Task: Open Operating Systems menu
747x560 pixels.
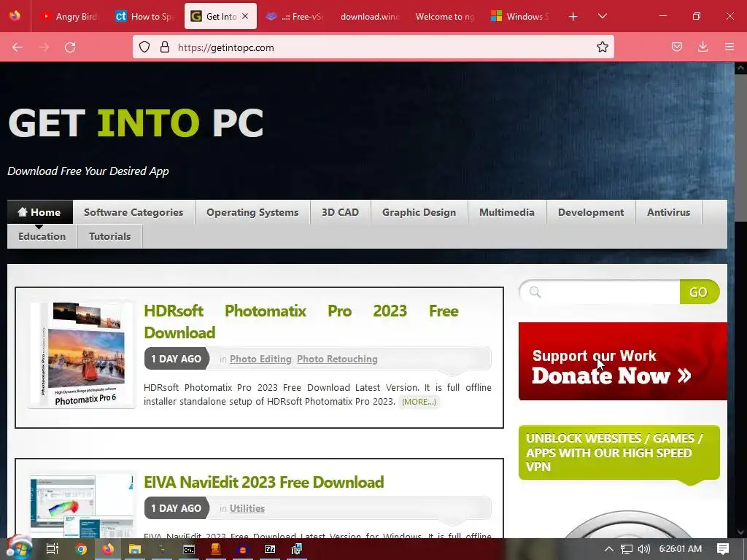Action: click(x=252, y=212)
